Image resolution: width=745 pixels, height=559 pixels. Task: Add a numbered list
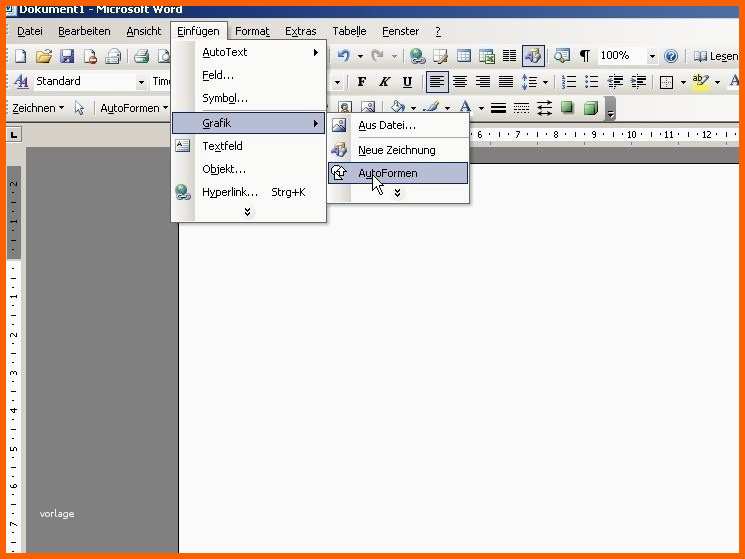(568, 82)
